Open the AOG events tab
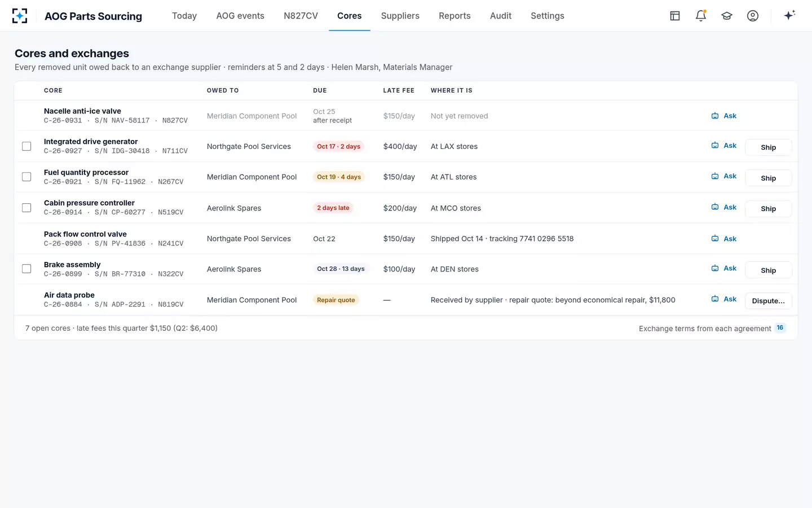This screenshot has width=812, height=508. pyautogui.click(x=240, y=16)
